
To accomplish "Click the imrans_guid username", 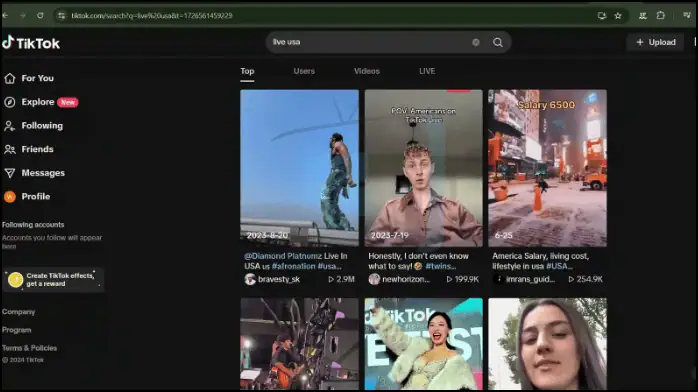I will [x=531, y=279].
